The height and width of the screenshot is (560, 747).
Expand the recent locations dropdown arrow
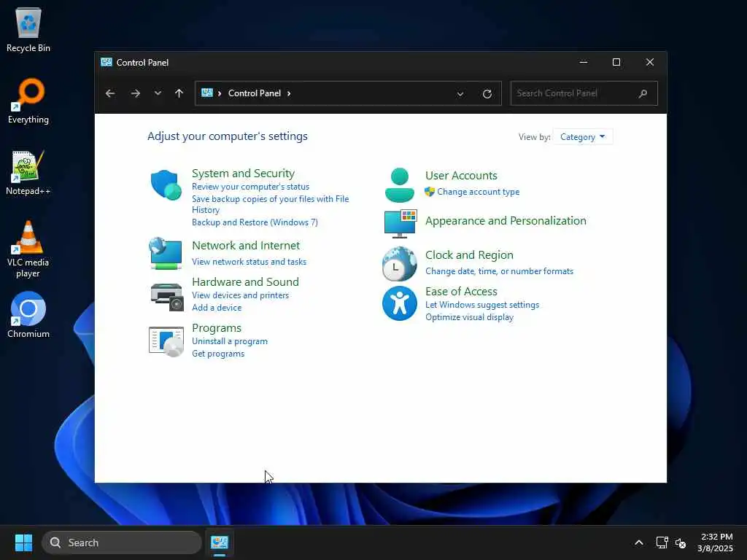[x=158, y=93]
